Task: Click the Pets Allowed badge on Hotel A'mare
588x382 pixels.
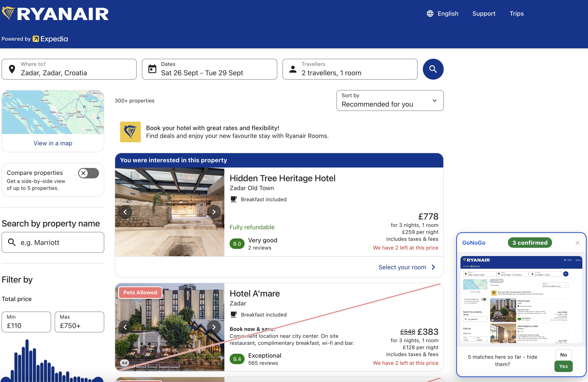Action: (x=140, y=293)
